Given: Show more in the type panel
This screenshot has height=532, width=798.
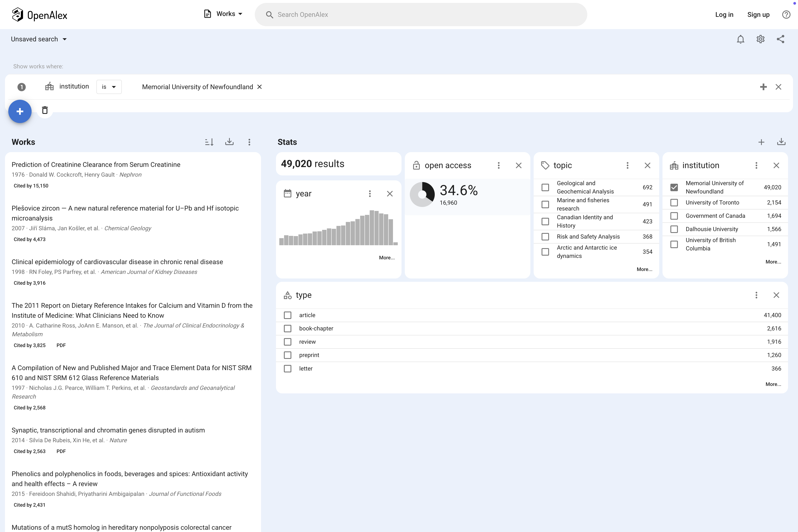Looking at the screenshot, I should pos(773,384).
